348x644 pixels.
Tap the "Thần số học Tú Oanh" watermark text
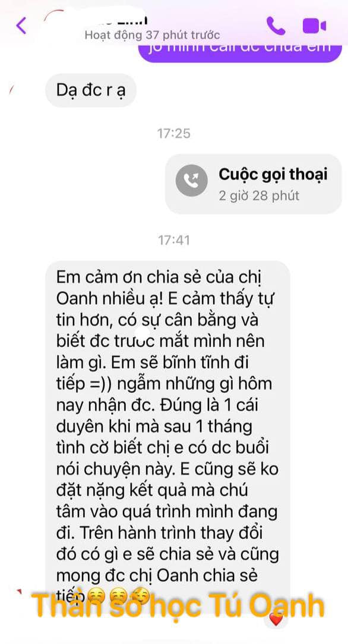click(x=178, y=606)
